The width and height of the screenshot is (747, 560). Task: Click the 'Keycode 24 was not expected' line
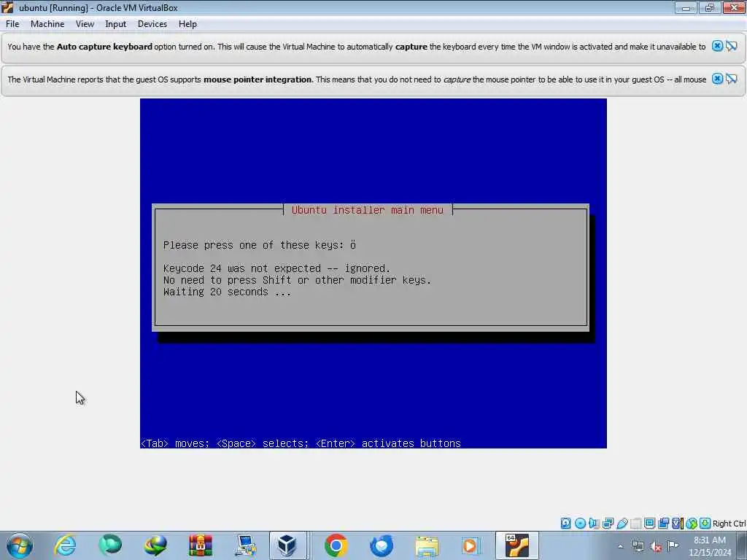point(276,268)
